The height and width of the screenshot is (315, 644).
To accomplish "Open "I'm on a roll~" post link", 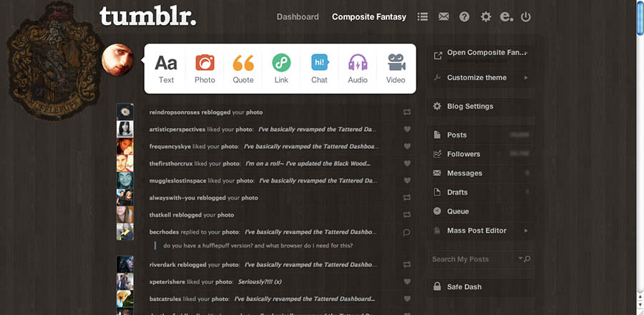I will (x=308, y=163).
